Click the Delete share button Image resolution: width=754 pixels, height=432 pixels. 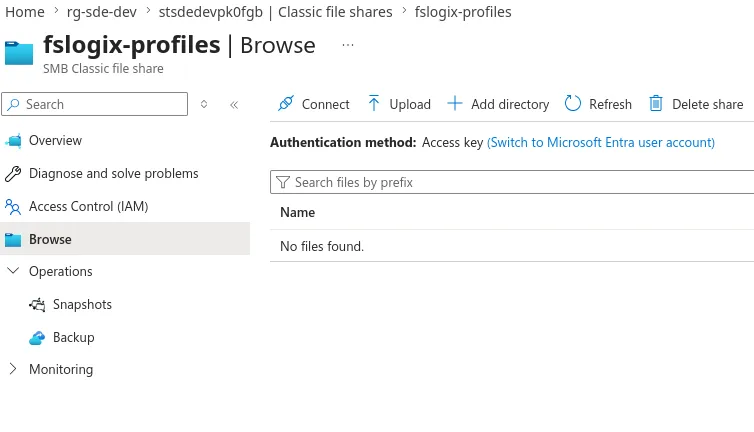pos(696,104)
